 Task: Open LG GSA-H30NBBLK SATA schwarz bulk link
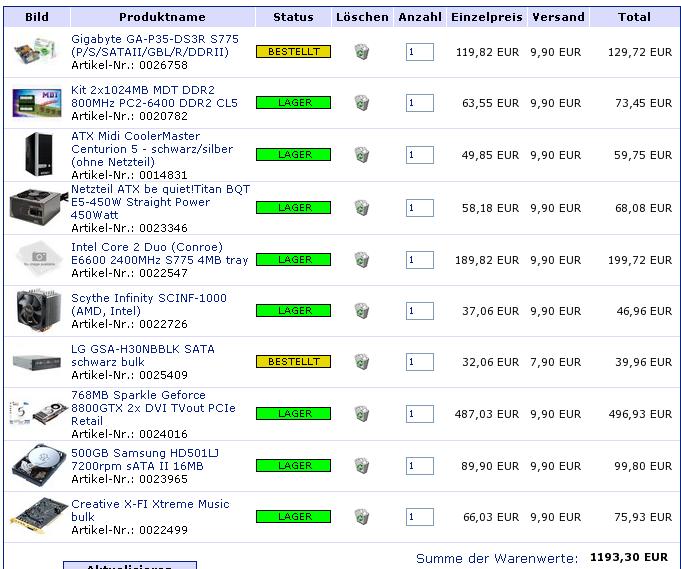[x=143, y=355]
